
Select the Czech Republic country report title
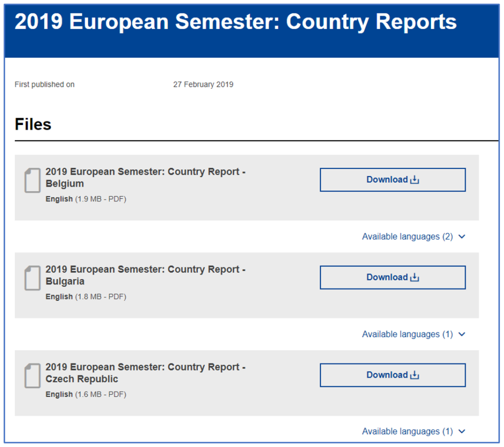click(145, 373)
